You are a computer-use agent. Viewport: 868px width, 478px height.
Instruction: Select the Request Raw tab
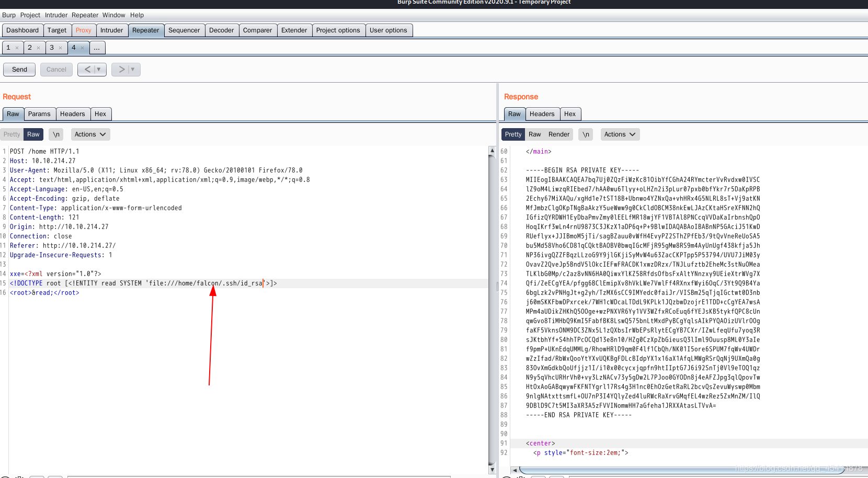[13, 114]
